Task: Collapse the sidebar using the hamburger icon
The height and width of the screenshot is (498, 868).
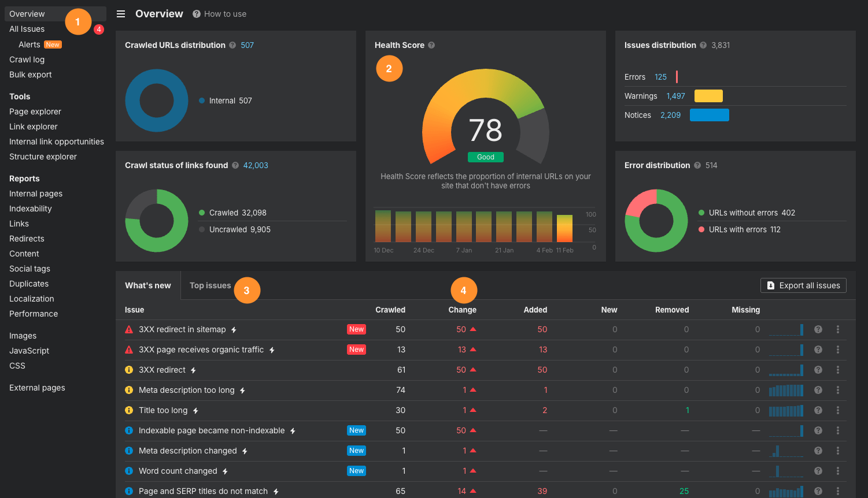Action: click(x=120, y=14)
